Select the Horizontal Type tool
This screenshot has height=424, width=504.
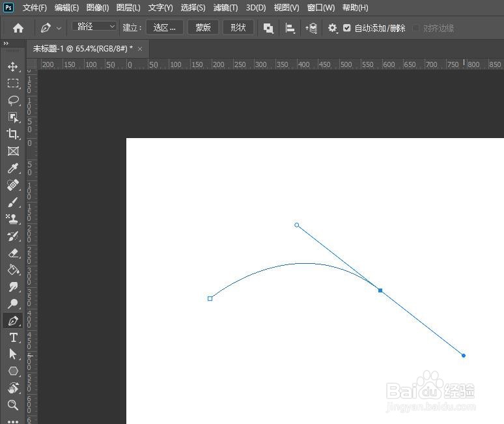tap(13, 337)
